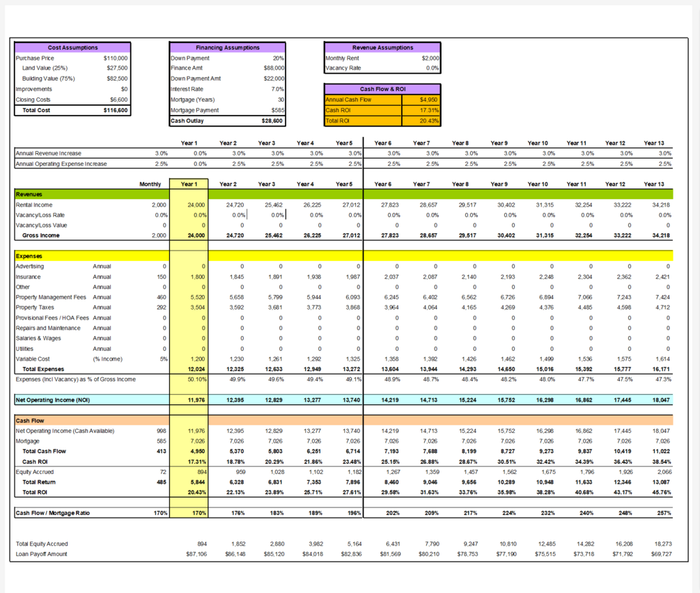Select Equity Accrued Year 1 value 894
The image size is (700, 593).
click(202, 472)
